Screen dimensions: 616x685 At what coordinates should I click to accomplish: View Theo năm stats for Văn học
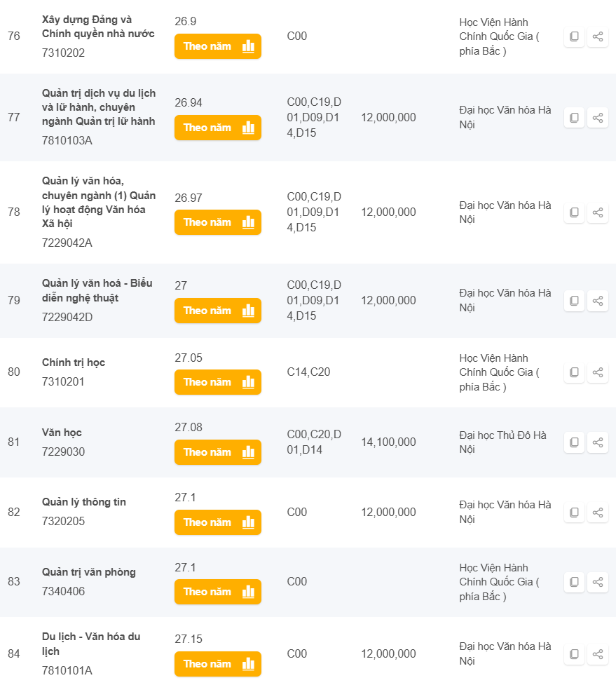tap(217, 452)
